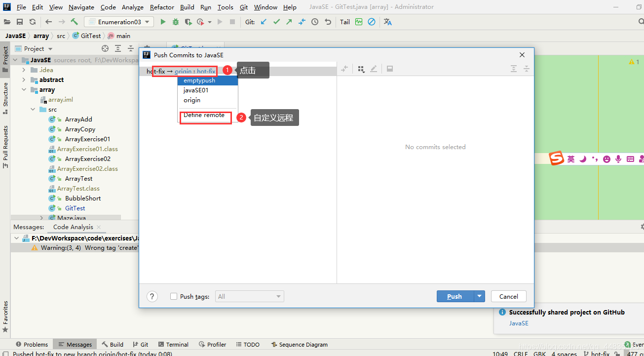
Task: Click the JavaSE link in GitHub notification
Action: coord(519,323)
